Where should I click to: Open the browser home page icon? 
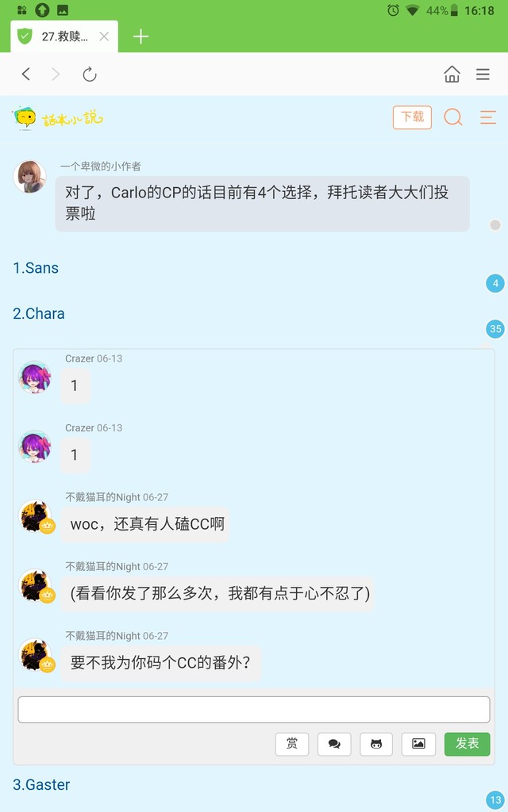[452, 74]
